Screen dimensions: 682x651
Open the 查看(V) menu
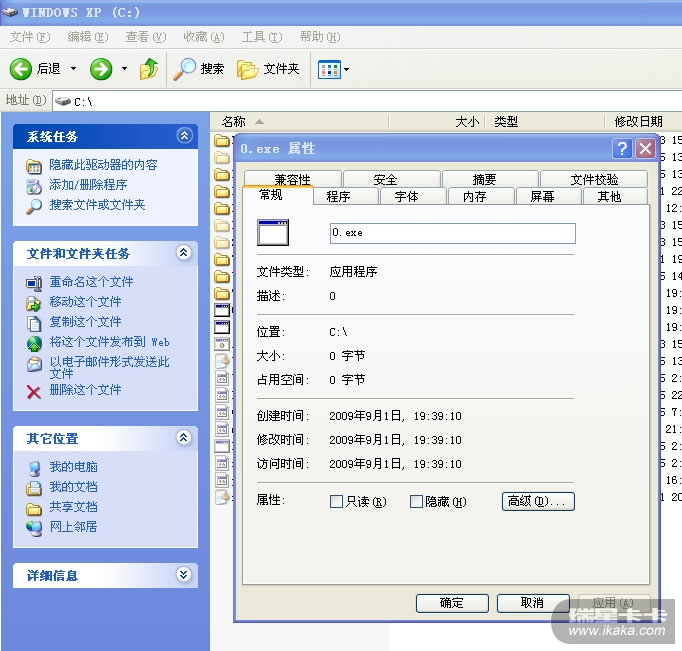click(x=146, y=37)
